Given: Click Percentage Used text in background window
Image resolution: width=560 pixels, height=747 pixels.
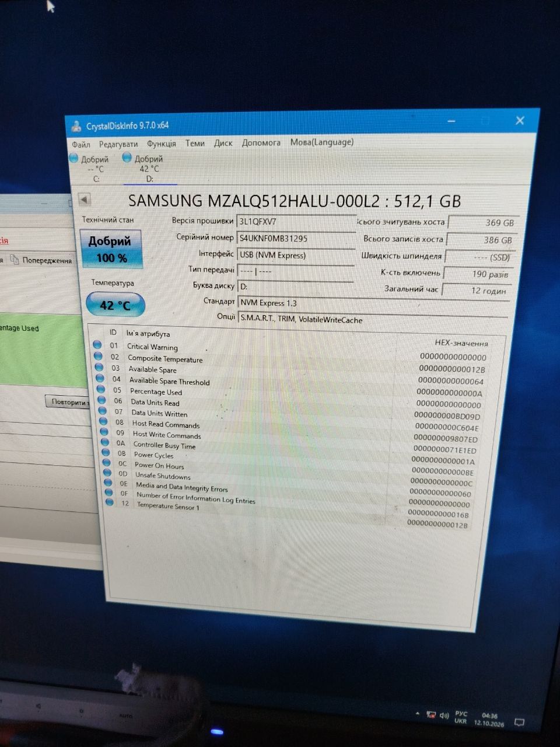Looking at the screenshot, I should pos(19,329).
